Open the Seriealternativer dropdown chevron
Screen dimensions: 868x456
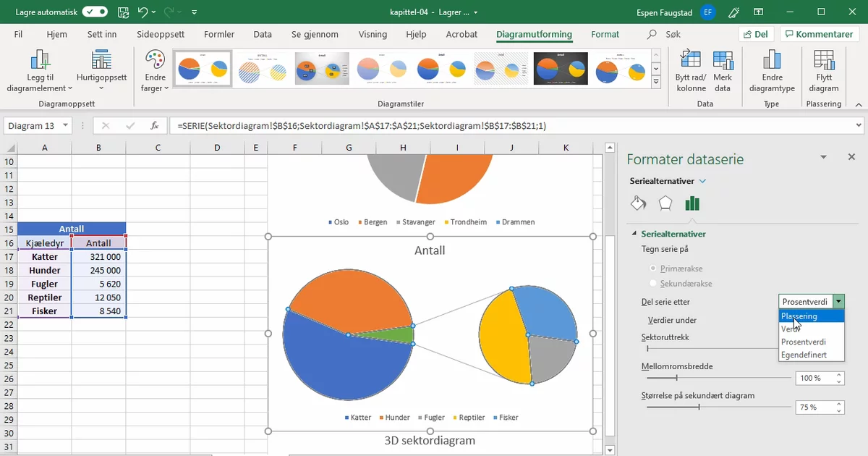[702, 181]
